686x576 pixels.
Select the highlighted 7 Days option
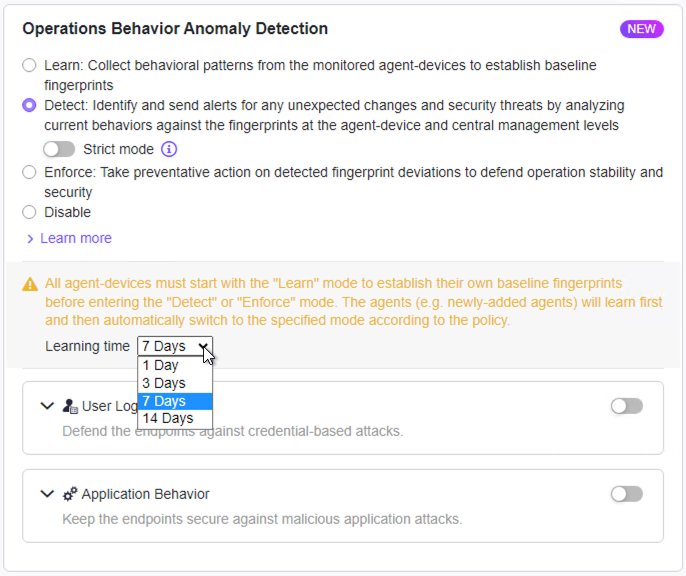tap(163, 401)
